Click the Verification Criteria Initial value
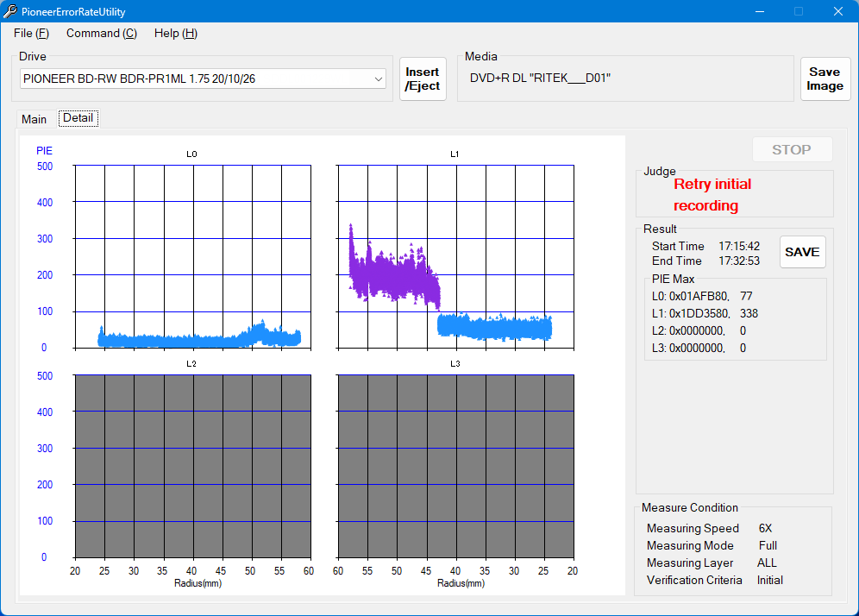 click(x=769, y=580)
